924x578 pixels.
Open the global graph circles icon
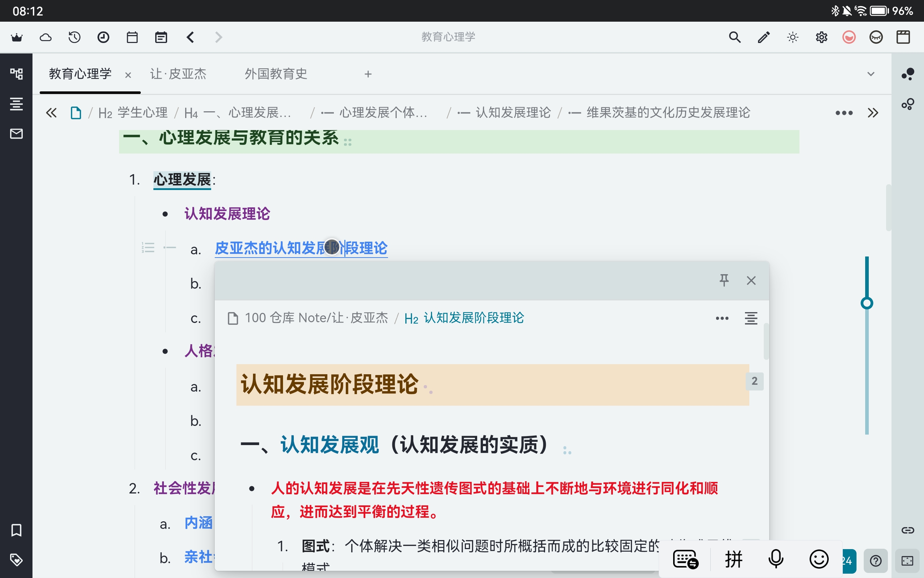(908, 104)
